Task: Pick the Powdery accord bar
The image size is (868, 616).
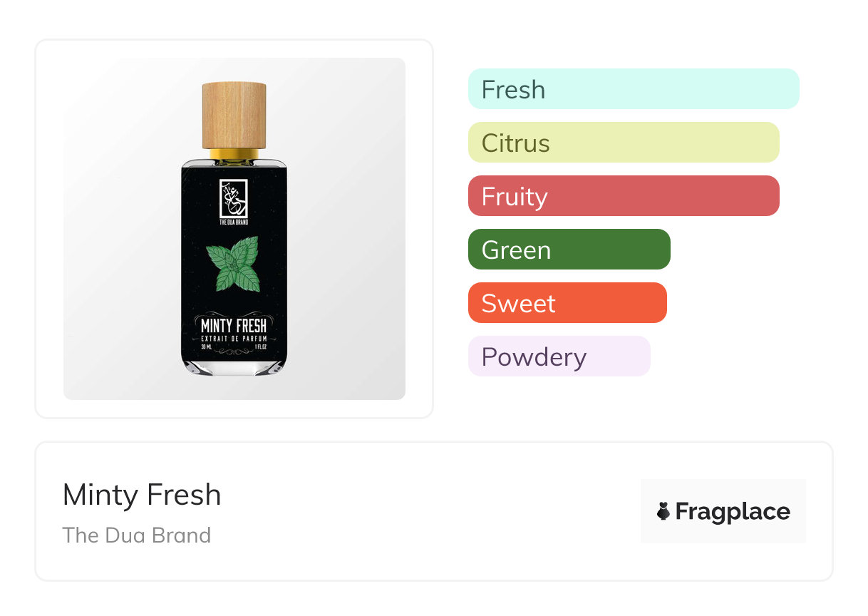Action: (x=559, y=356)
